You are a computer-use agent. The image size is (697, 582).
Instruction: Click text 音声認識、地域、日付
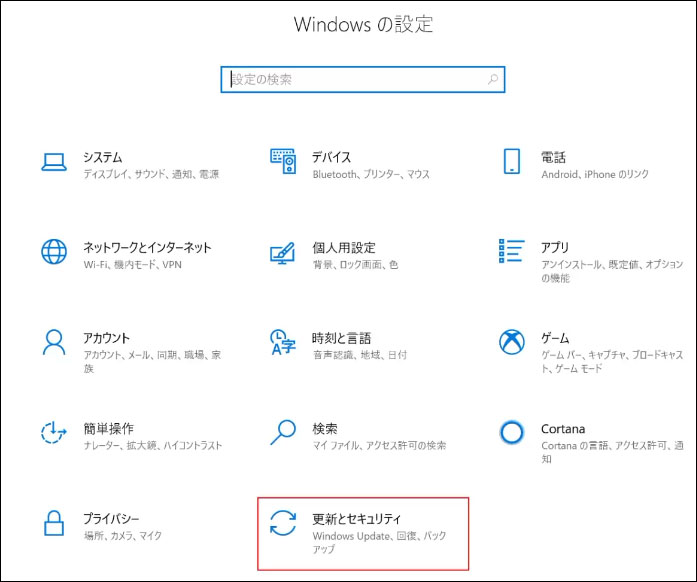click(x=360, y=355)
